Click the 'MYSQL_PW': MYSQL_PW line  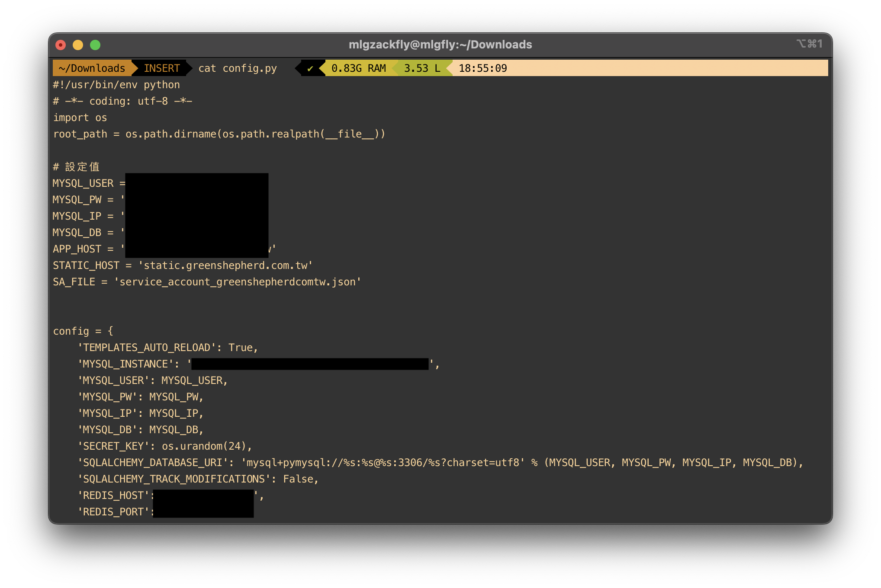[141, 397]
